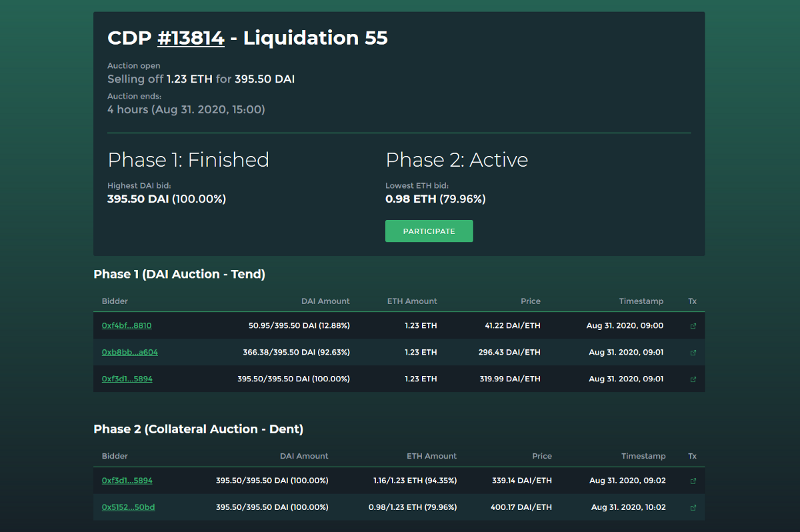Select the Aug 31. 2020, 09:02 timestamp
Screen dimensions: 800x532
tap(627, 480)
